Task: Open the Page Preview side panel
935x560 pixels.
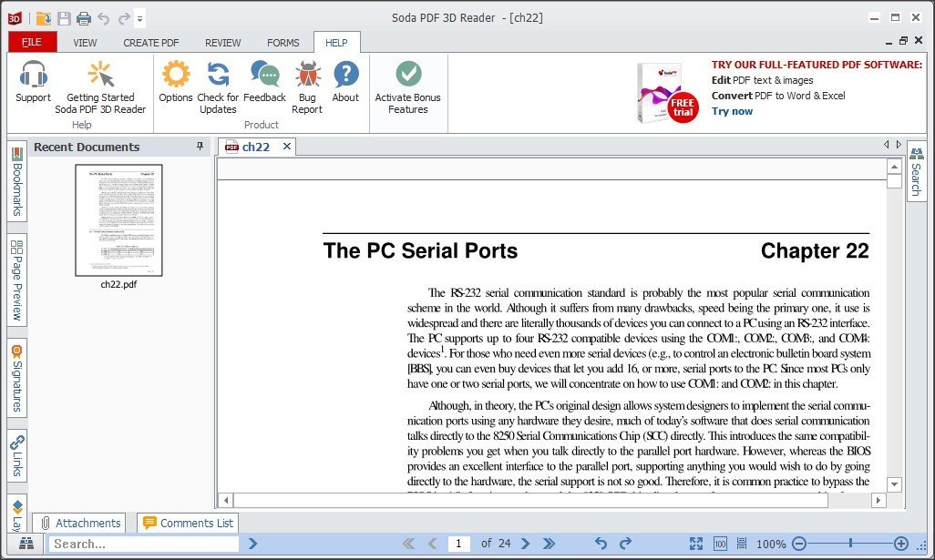Action: pyautogui.click(x=15, y=279)
